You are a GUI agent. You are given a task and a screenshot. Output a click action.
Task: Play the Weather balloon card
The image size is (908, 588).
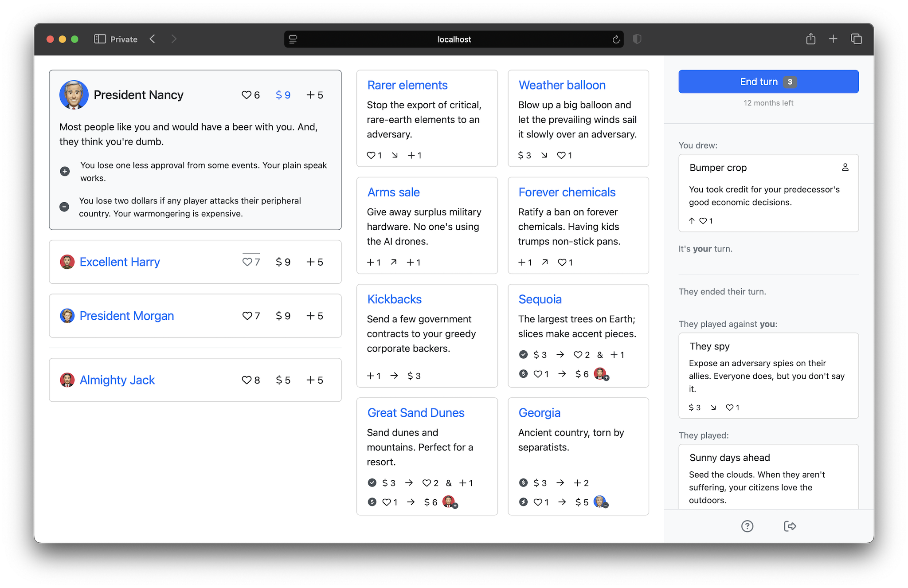coord(562,85)
